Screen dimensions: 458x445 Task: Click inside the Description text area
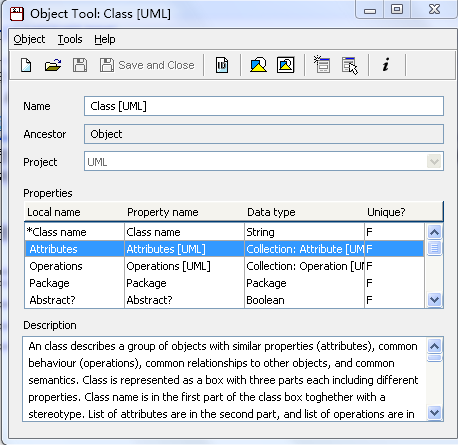tap(224, 379)
